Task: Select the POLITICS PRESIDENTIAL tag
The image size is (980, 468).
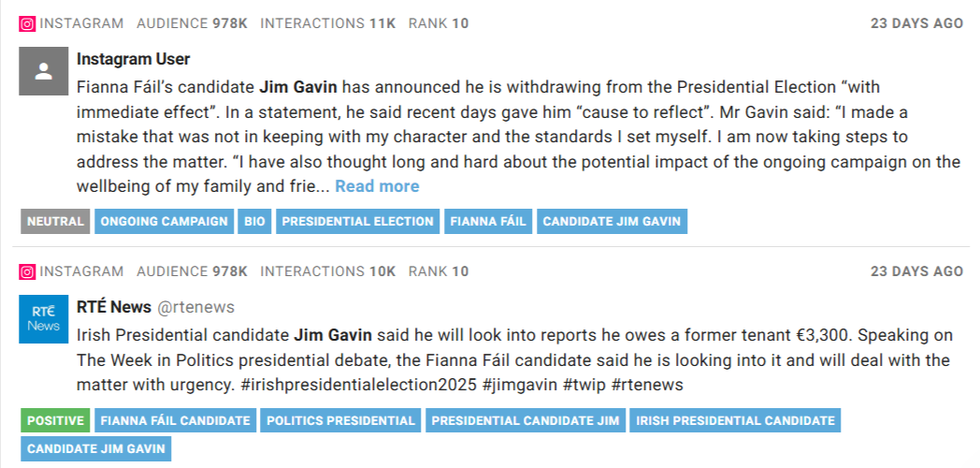Action: click(340, 420)
